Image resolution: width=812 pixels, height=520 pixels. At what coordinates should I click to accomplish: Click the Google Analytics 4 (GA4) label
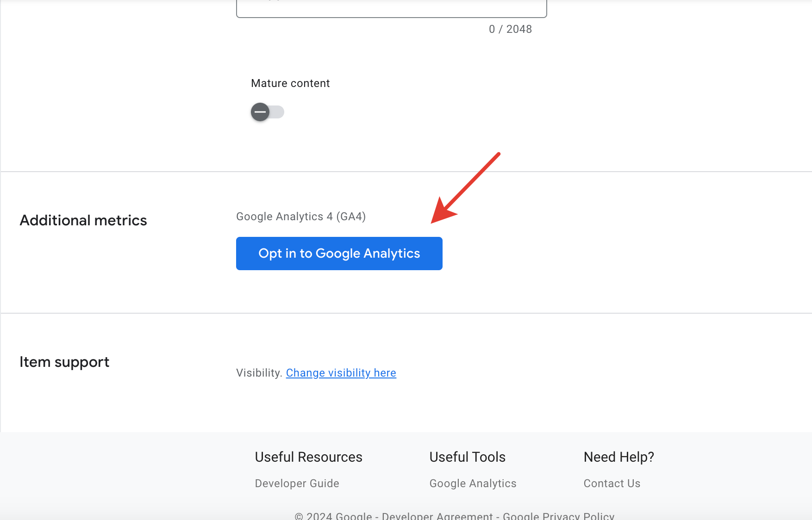coord(301,217)
